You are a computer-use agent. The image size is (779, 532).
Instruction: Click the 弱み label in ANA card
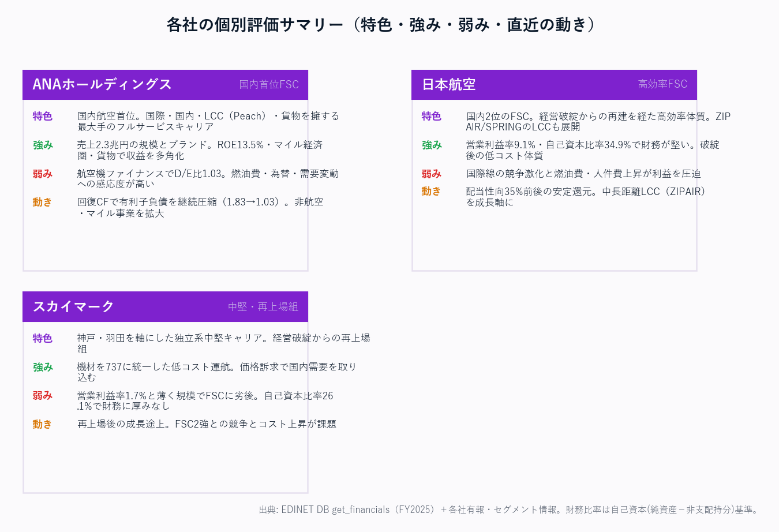point(43,174)
